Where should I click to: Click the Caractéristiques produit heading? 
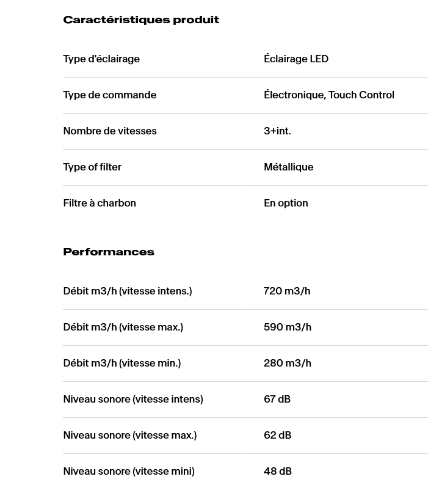(141, 20)
